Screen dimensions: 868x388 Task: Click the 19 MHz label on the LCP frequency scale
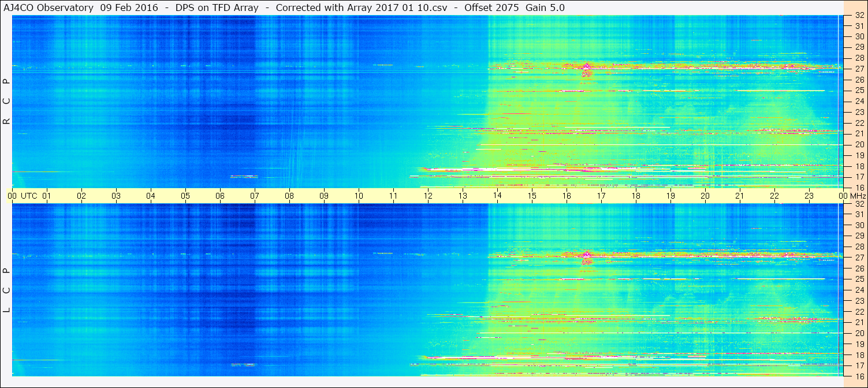coord(859,344)
